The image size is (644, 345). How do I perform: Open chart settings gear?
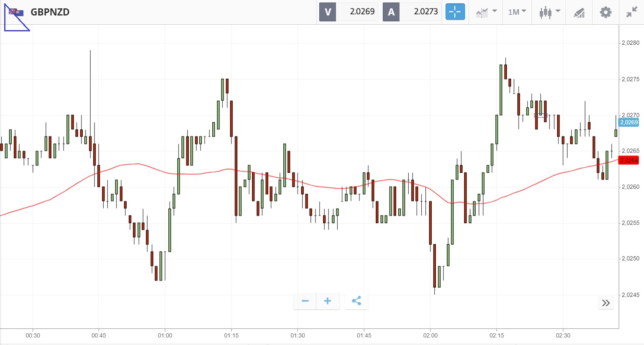(x=606, y=12)
